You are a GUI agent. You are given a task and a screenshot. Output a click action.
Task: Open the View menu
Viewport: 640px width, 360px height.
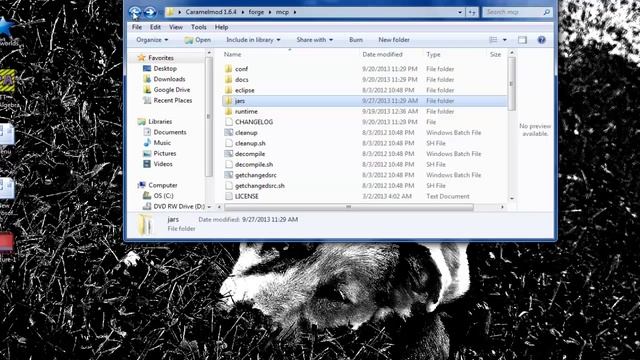click(176, 27)
